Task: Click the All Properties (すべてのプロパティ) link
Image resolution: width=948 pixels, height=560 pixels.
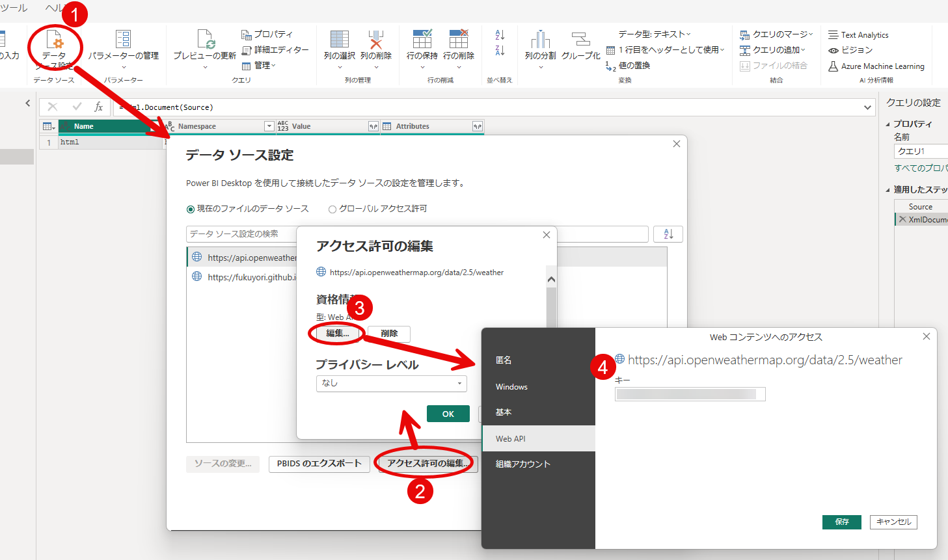Action: point(921,168)
